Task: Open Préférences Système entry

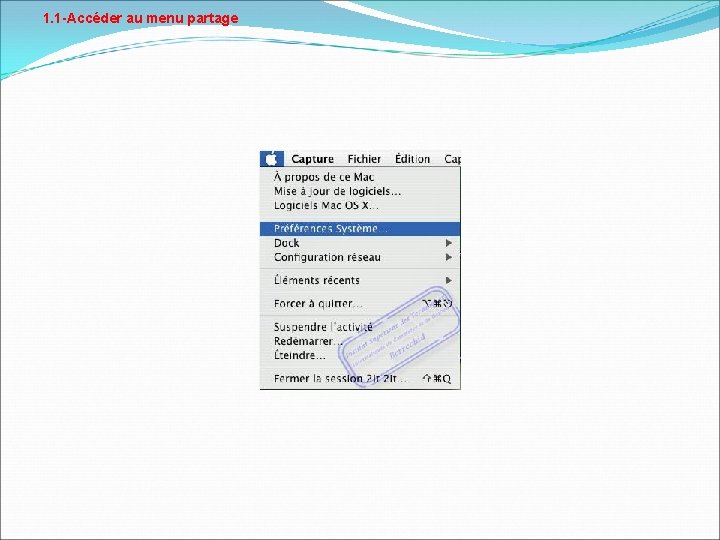Action: click(x=360, y=229)
